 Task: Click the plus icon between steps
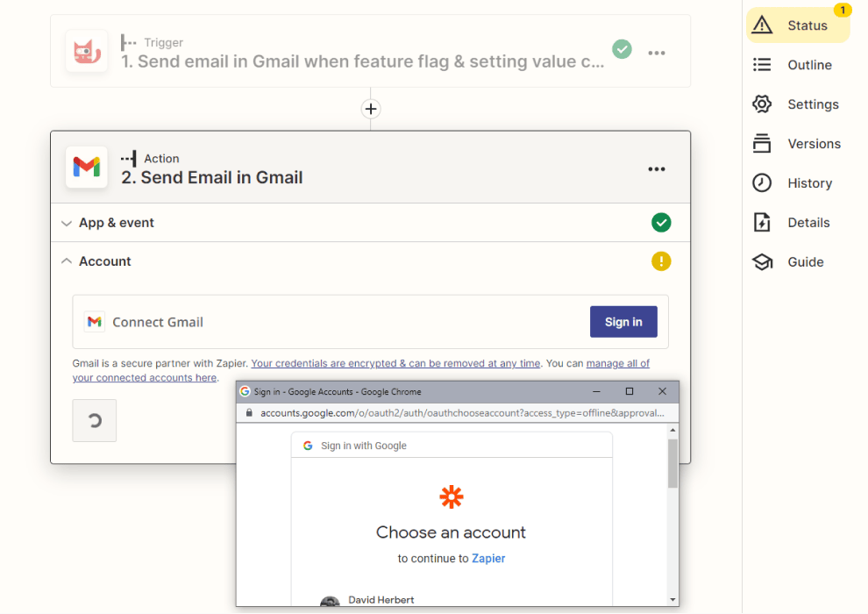pyautogui.click(x=370, y=109)
